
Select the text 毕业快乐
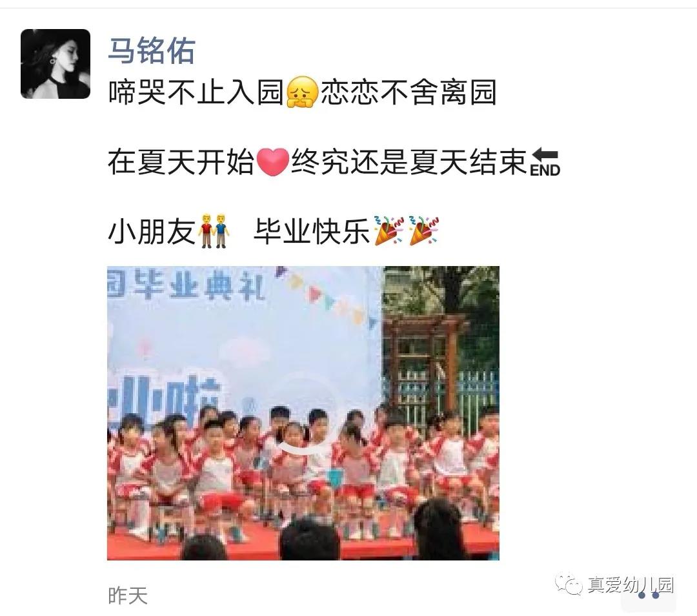tap(312, 231)
